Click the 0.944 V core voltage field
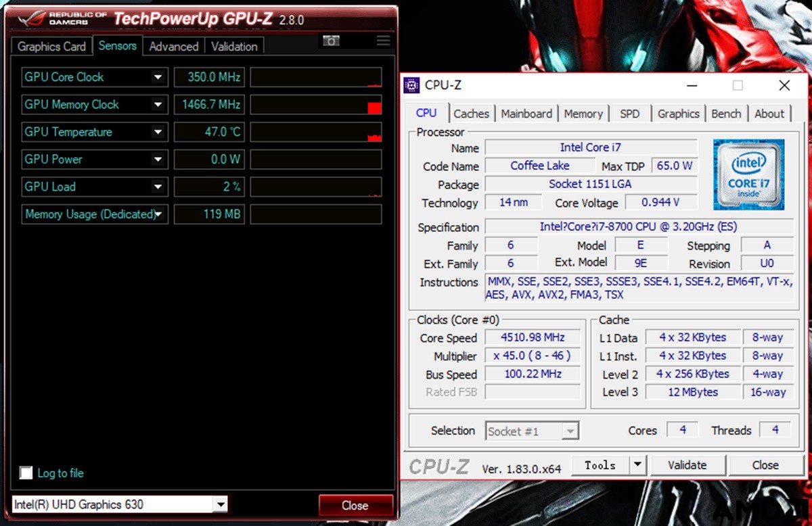Screen dimensions: 812x526 click(660, 202)
